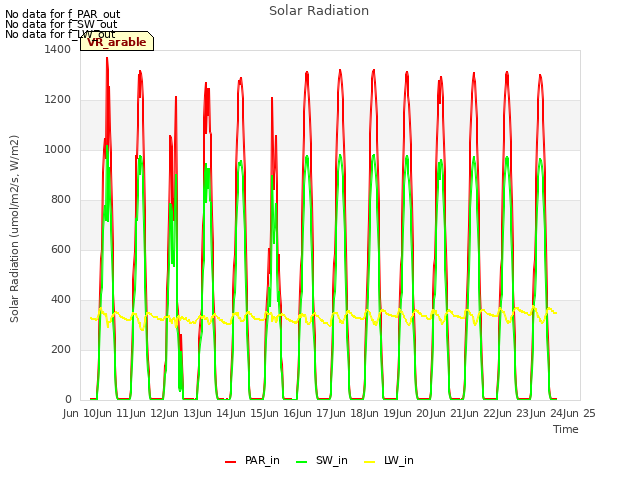Click the Solar Radiation chart title

(319, 11)
